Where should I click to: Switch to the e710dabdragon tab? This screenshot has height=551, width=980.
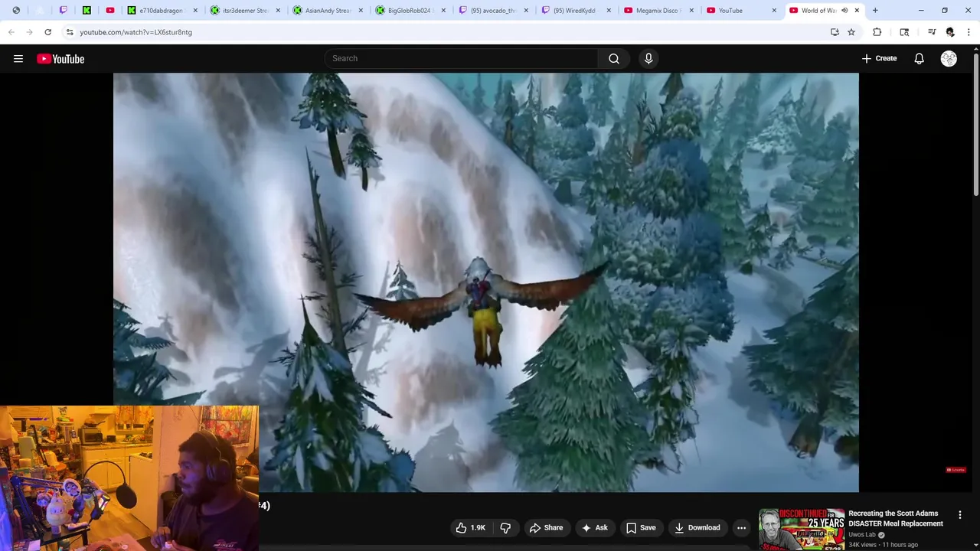[x=161, y=11]
